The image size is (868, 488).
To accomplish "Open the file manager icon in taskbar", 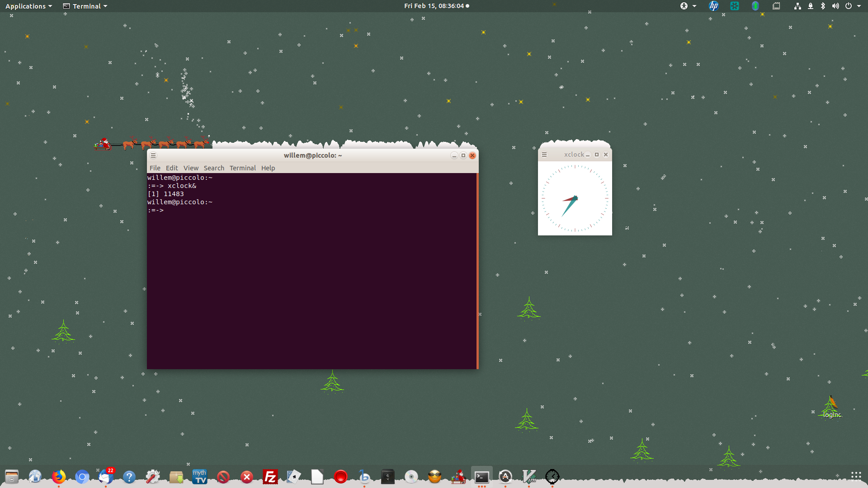I will pos(11,476).
